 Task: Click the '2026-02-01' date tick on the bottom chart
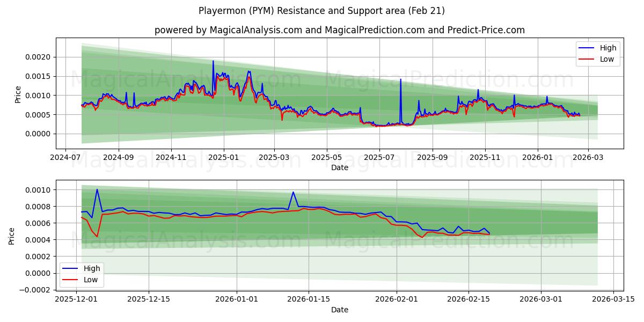click(396, 299)
